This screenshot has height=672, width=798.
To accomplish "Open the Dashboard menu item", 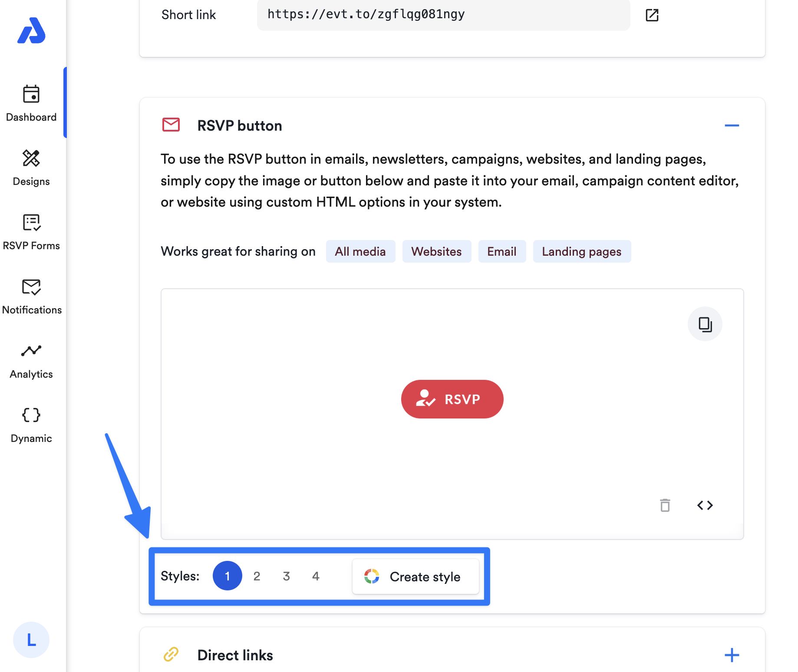I will (x=31, y=104).
